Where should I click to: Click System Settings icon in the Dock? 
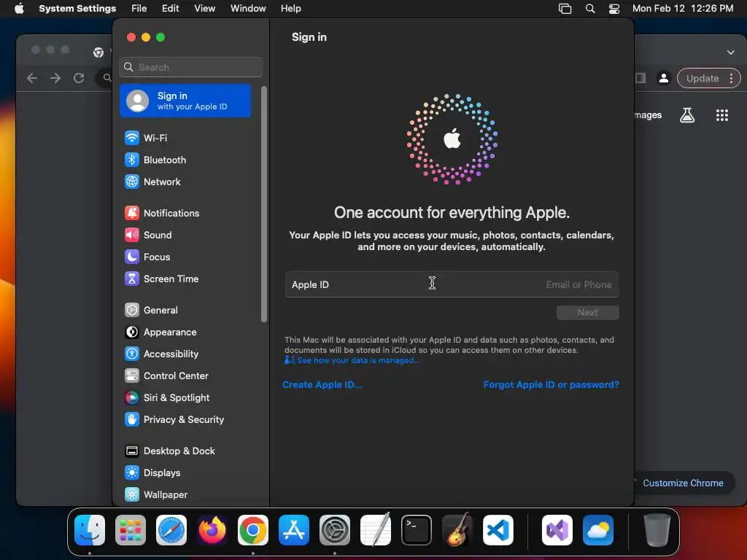pos(335,530)
